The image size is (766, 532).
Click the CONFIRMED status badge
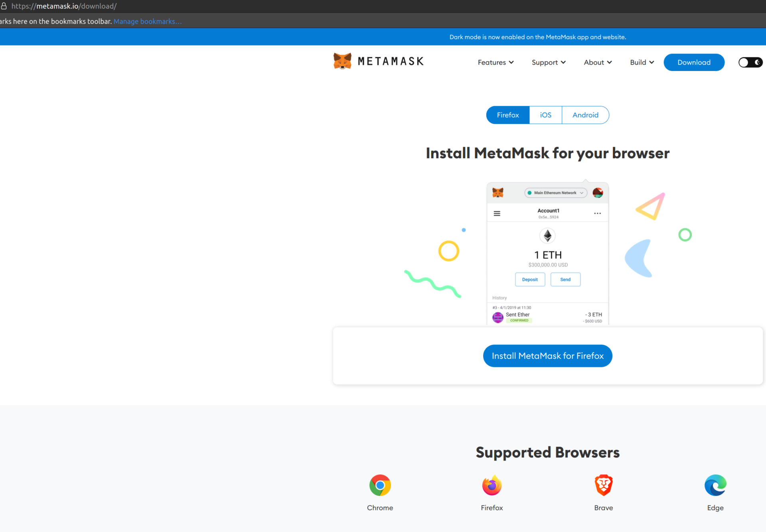(519, 320)
